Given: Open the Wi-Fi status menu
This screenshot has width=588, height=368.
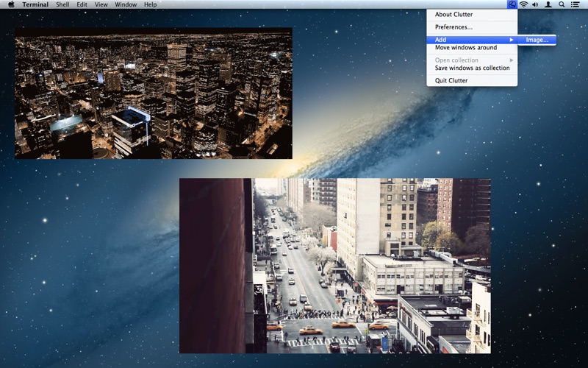Looking at the screenshot, I should point(523,4).
